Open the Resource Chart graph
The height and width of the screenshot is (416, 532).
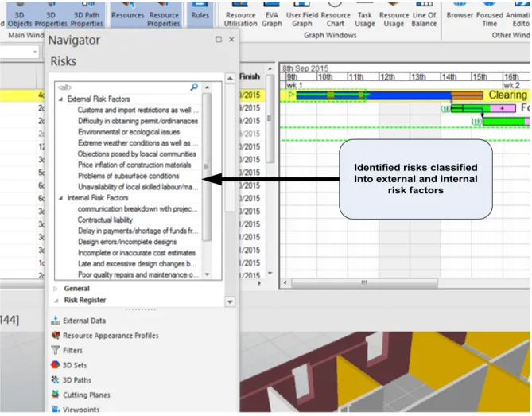[x=336, y=15]
